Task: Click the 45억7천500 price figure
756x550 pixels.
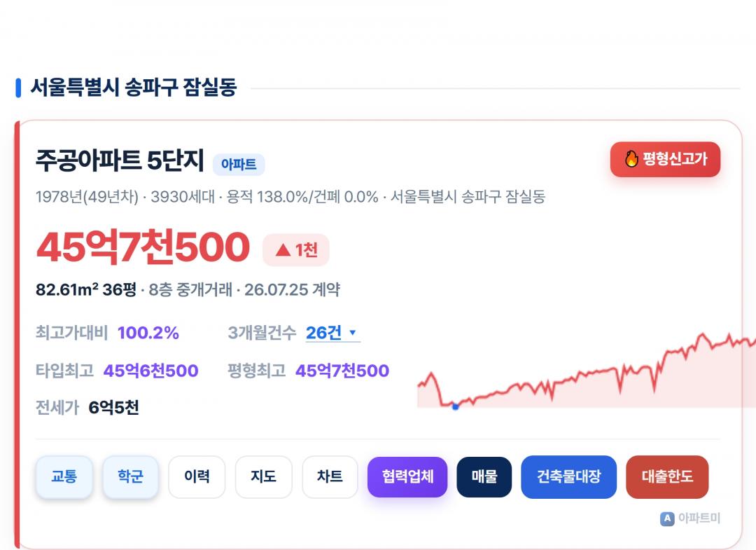Action: [x=143, y=247]
